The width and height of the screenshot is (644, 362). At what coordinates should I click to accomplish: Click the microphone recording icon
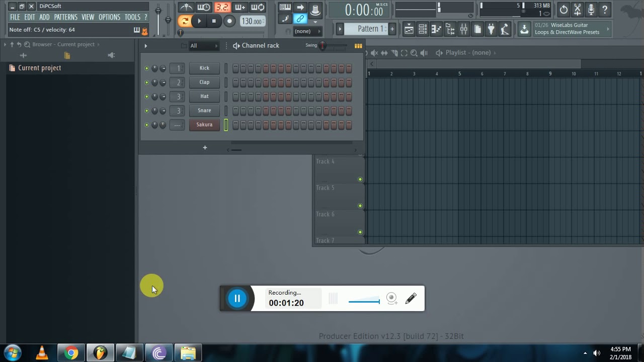pos(591,10)
